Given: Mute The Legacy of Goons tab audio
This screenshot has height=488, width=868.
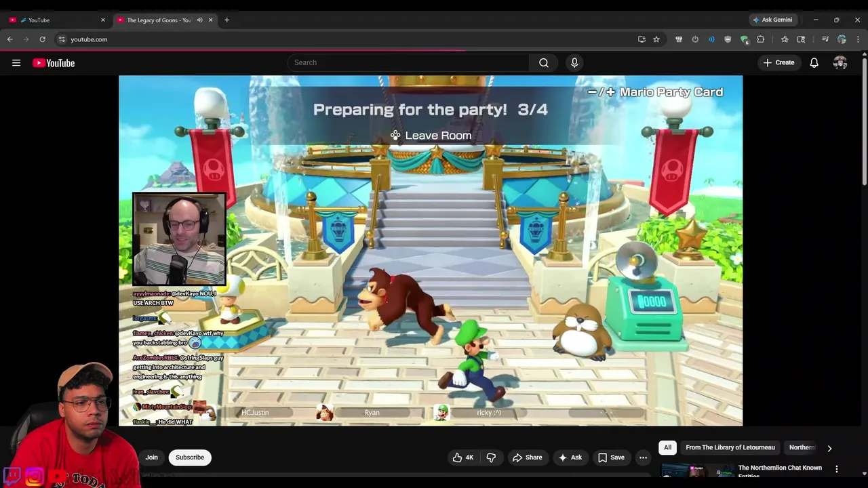Looking at the screenshot, I should point(199,20).
